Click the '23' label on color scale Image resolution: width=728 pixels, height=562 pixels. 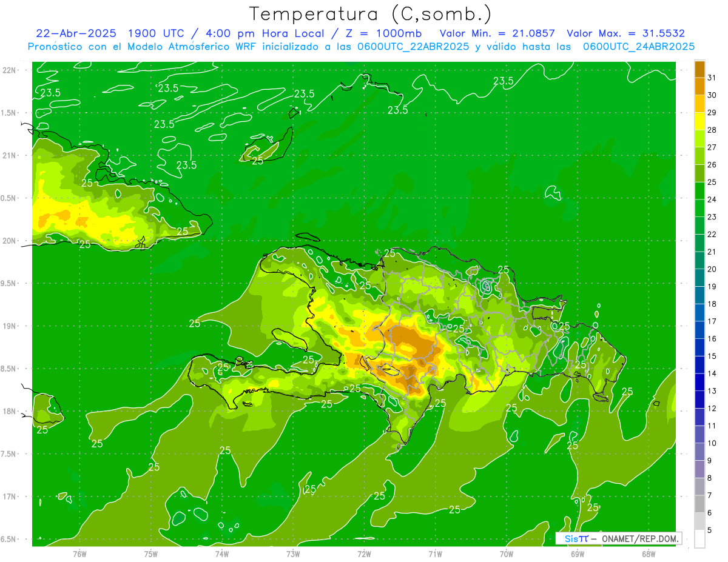tap(712, 216)
